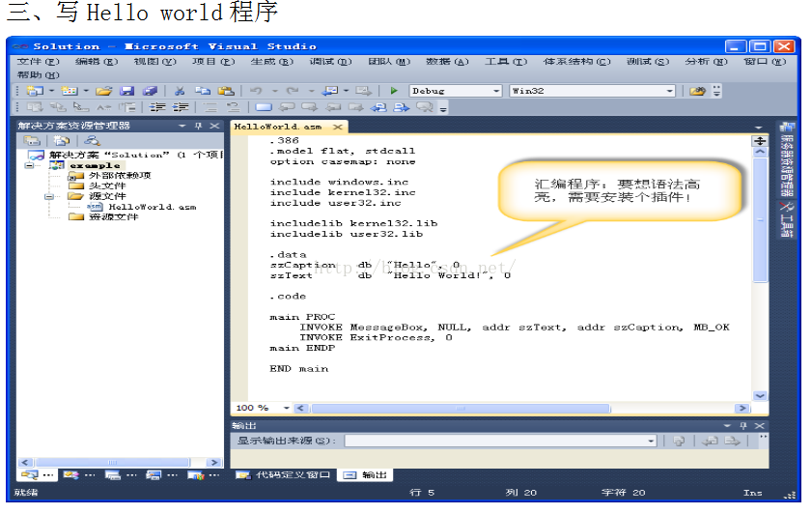Start debugging with the green play icon
The image size is (812, 514).
pyautogui.click(x=394, y=91)
